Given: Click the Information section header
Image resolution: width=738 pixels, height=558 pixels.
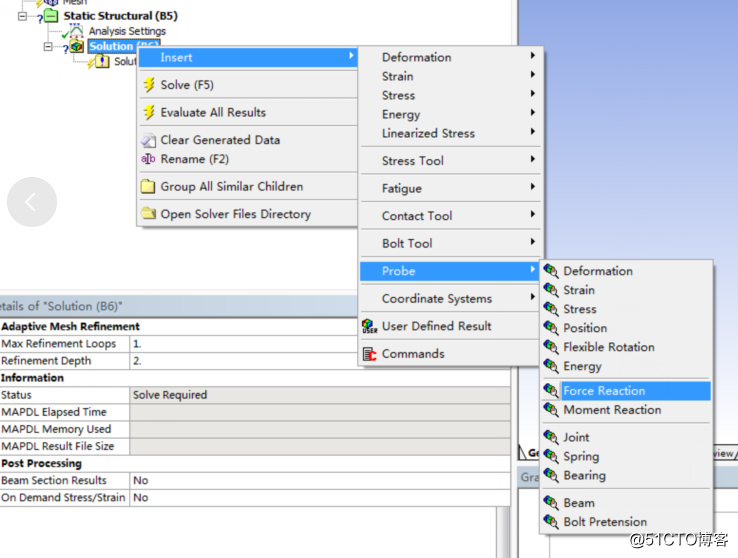Looking at the screenshot, I should (x=32, y=378).
